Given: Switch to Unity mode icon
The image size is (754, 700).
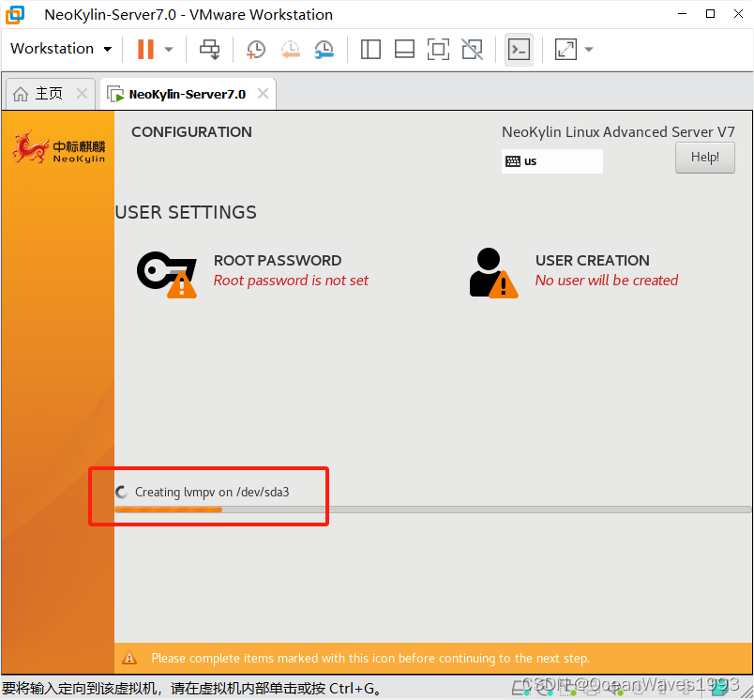Looking at the screenshot, I should [473, 49].
